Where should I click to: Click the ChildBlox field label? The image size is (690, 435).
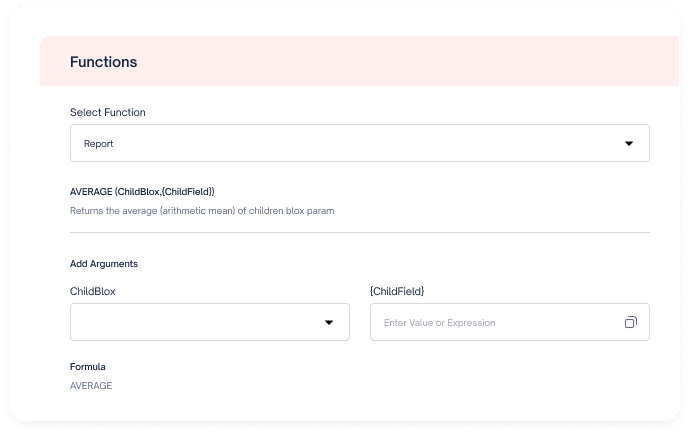click(92, 291)
